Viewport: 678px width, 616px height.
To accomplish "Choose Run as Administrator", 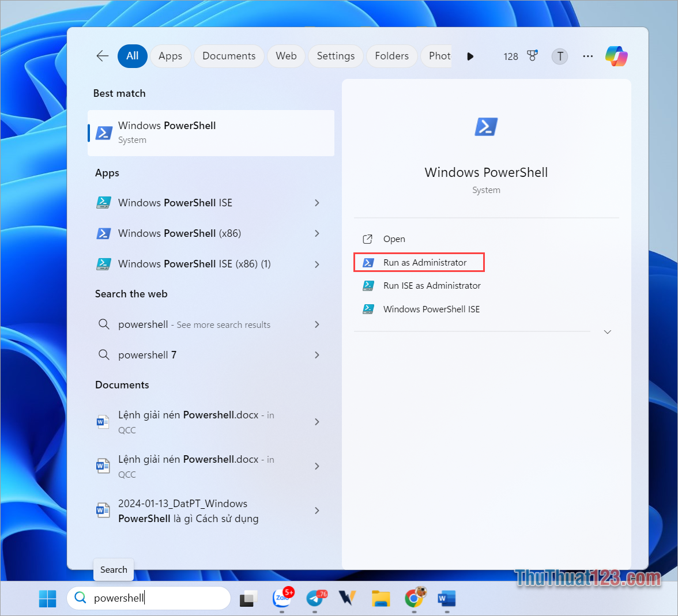I will 419,262.
